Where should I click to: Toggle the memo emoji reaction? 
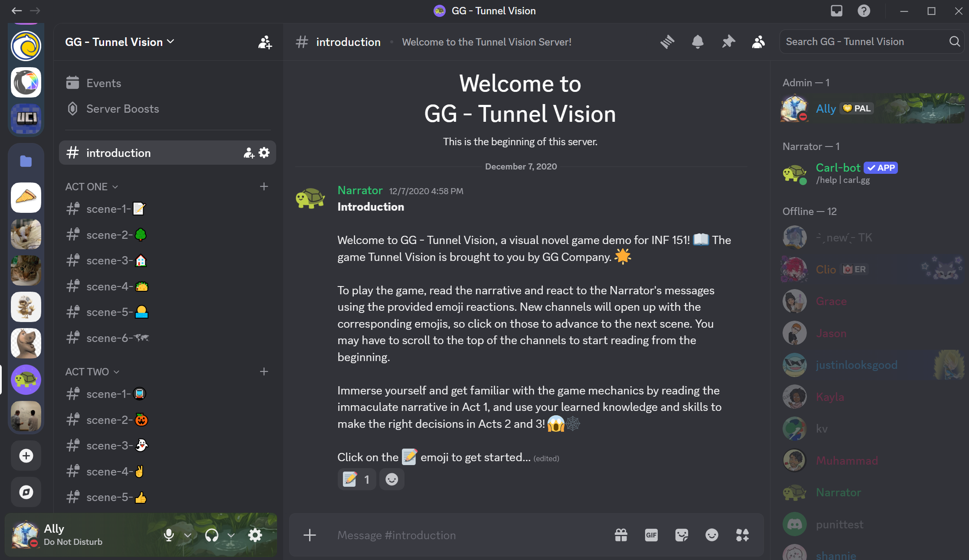[x=356, y=479]
